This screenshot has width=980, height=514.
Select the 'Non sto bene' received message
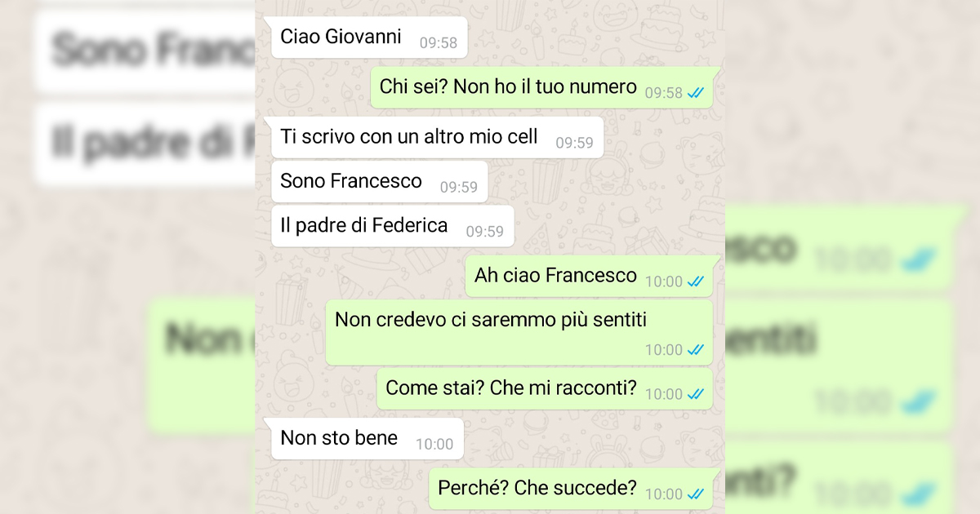pyautogui.click(x=367, y=439)
